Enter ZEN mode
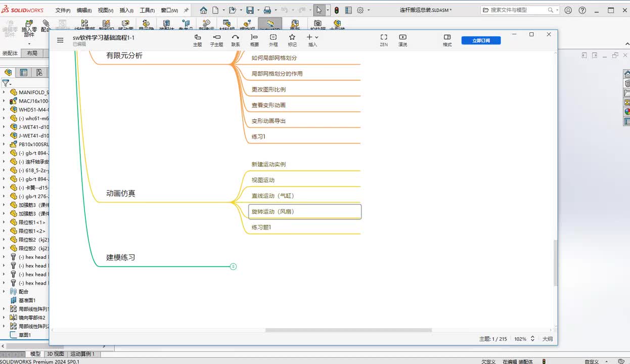 [x=384, y=40]
